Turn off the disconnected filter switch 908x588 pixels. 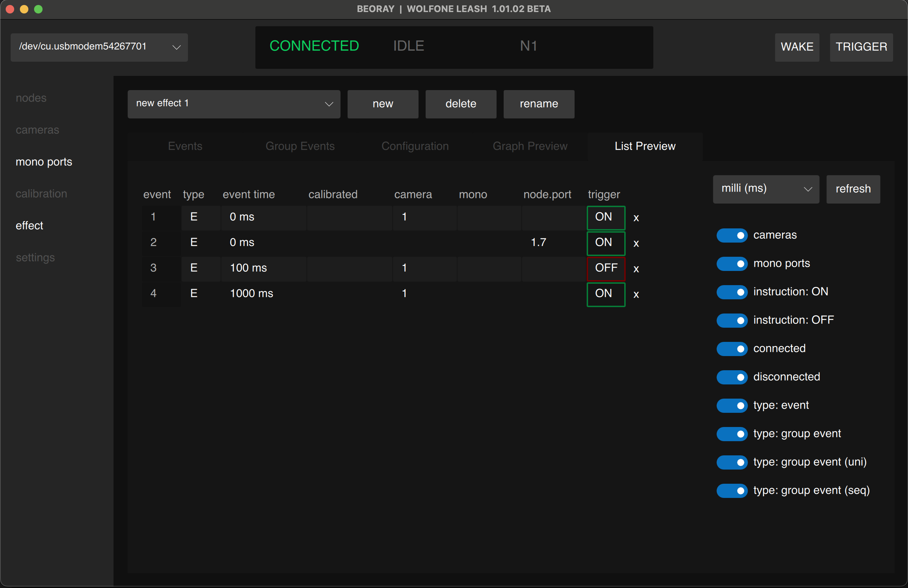(x=731, y=377)
